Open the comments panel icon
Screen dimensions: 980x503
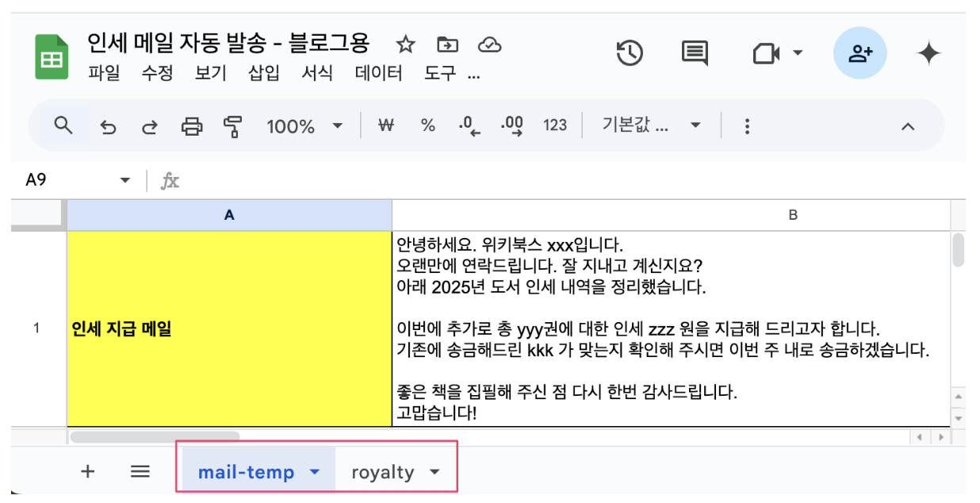pyautogui.click(x=695, y=52)
